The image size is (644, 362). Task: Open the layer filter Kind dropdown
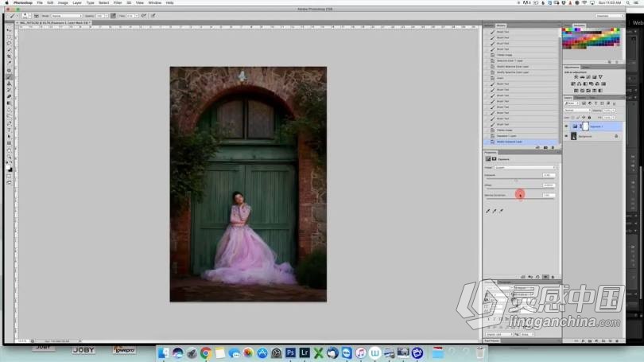click(x=572, y=103)
